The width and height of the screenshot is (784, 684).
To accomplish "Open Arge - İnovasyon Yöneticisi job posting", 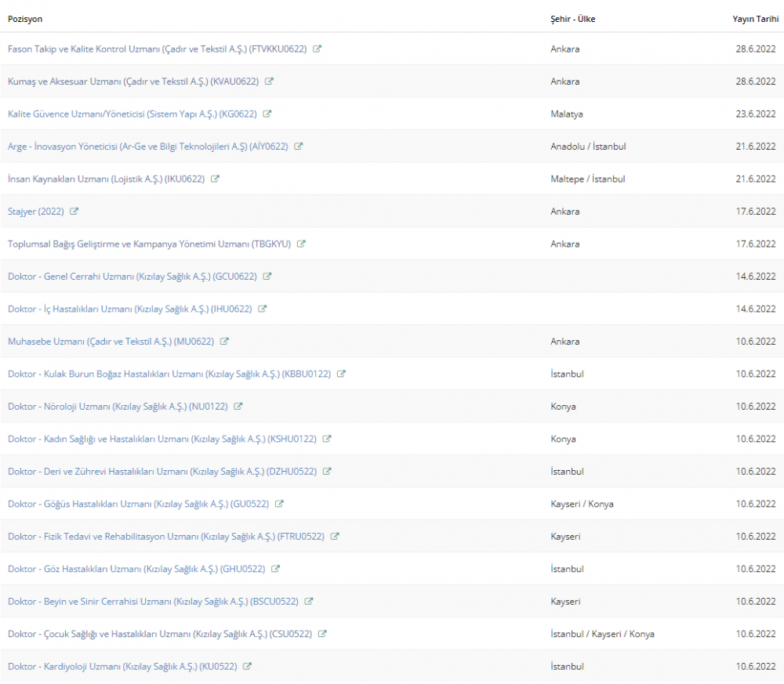I will click(148, 147).
